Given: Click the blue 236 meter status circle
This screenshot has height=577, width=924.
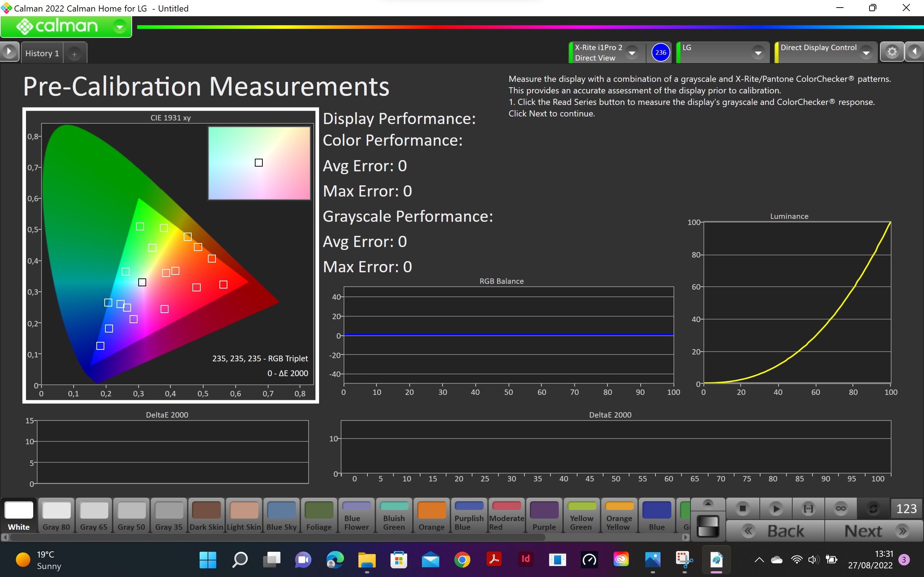Looking at the screenshot, I should tap(661, 52).
